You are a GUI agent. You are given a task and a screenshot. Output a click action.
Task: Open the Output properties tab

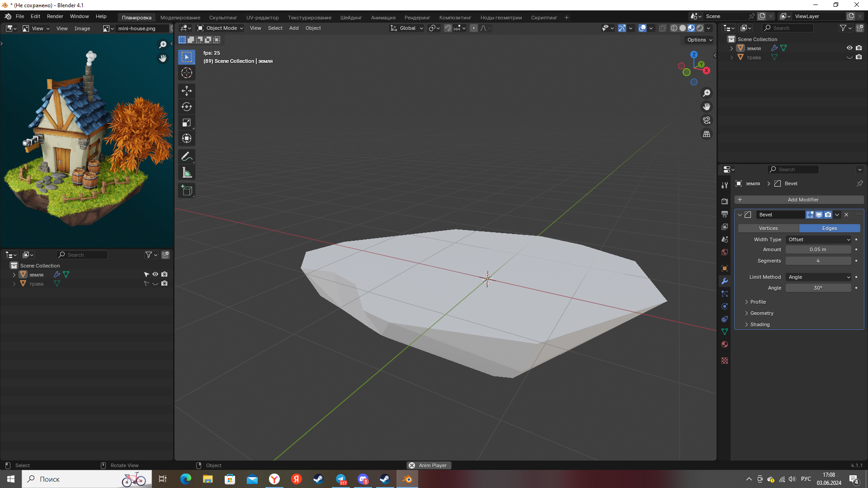pyautogui.click(x=725, y=214)
